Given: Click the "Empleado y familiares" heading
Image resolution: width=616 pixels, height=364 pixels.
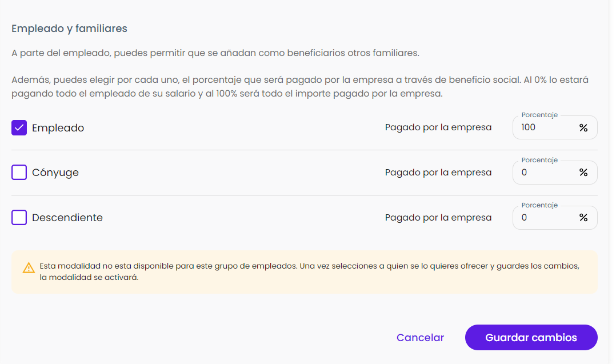Looking at the screenshot, I should [69, 28].
